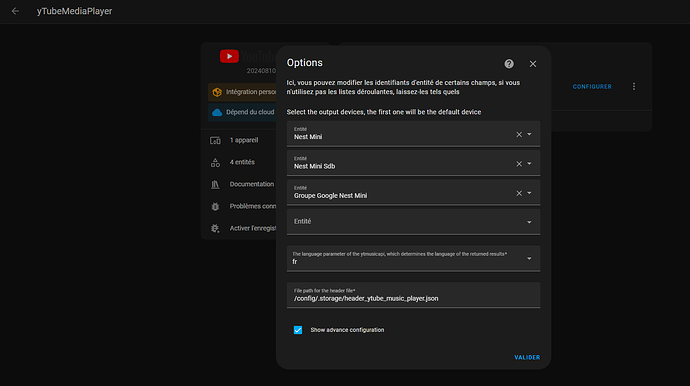Image resolution: width=690 pixels, height=386 pixels.
Task: Close the Options dialog with X
Action: [x=532, y=64]
